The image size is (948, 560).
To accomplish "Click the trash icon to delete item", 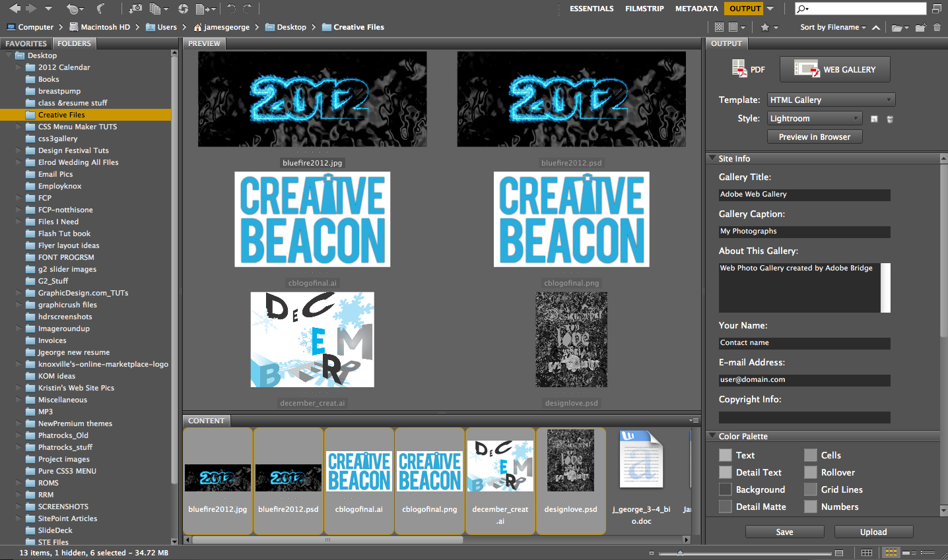I will [x=937, y=27].
